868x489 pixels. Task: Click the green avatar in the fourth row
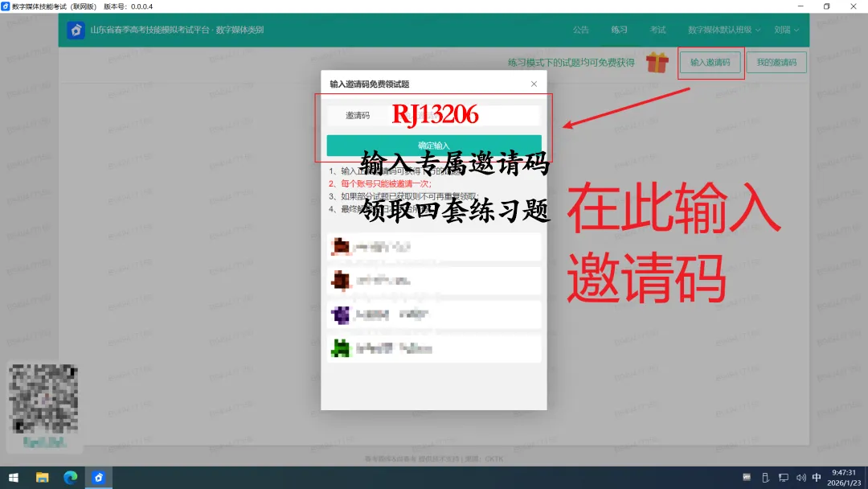coord(341,348)
